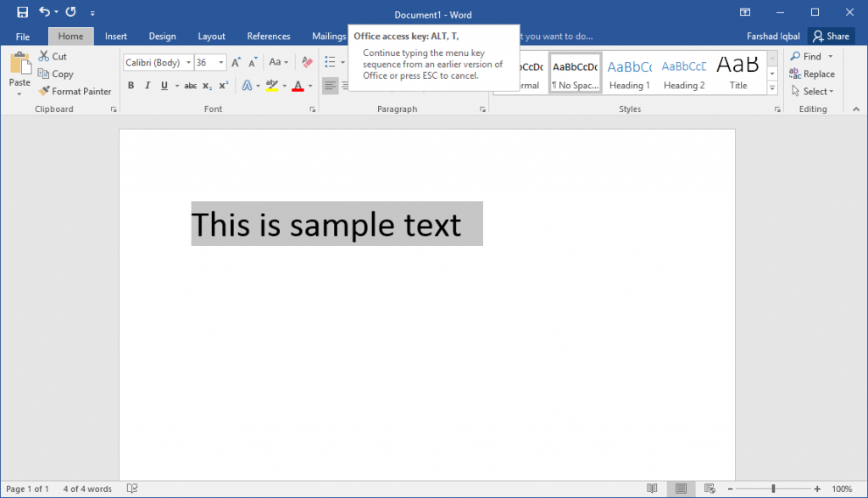This screenshot has height=498, width=868.
Task: Apply subscript formatting
Action: (x=206, y=85)
